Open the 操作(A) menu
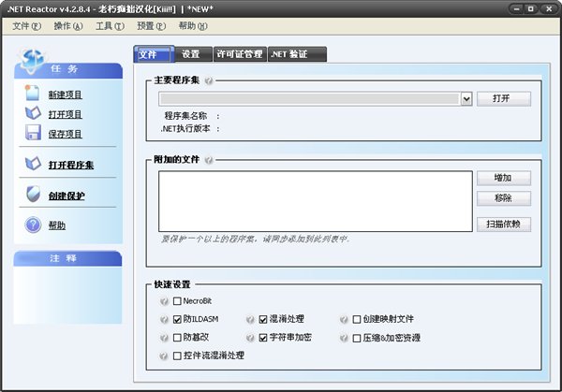 coord(68,26)
